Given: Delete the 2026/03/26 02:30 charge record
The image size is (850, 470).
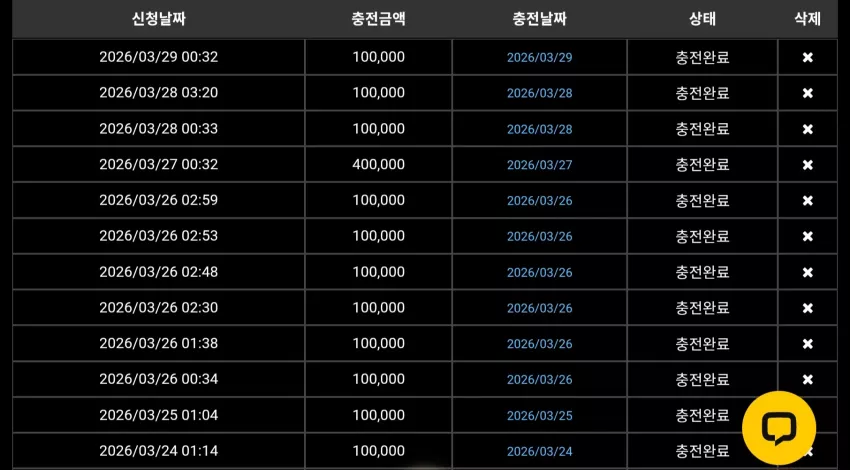Looking at the screenshot, I should [x=808, y=308].
